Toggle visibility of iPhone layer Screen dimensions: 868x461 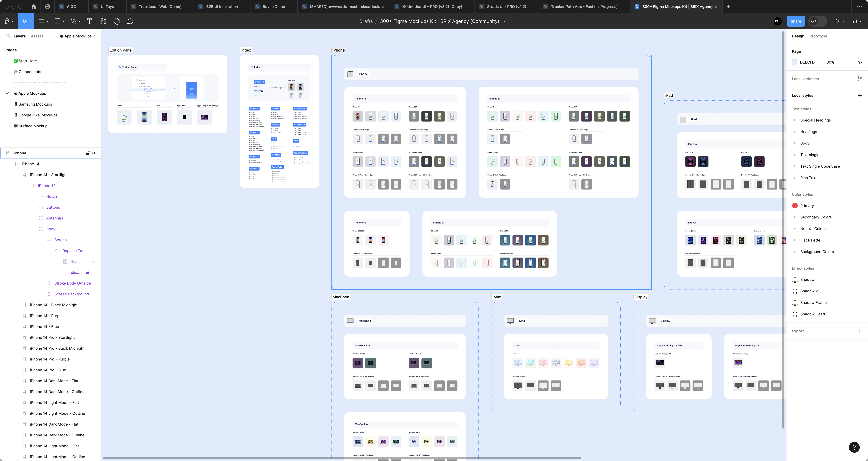[94, 153]
